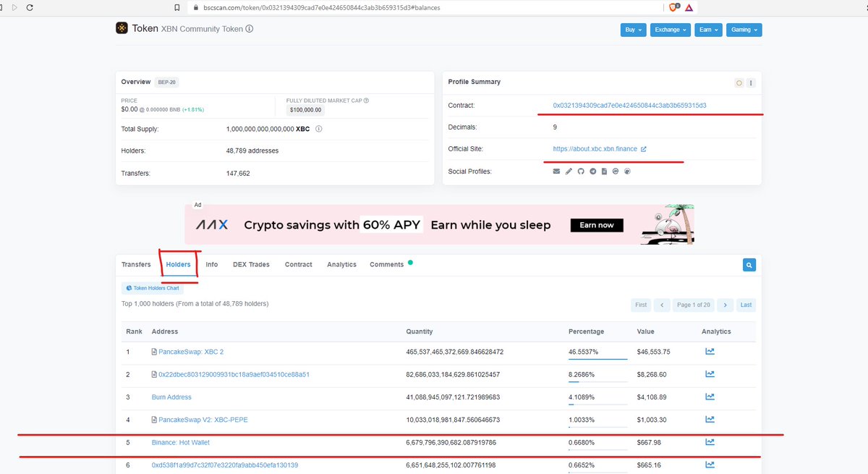This screenshot has height=474, width=868.
Task: Switch to the Contract tab
Action: [x=299, y=265]
